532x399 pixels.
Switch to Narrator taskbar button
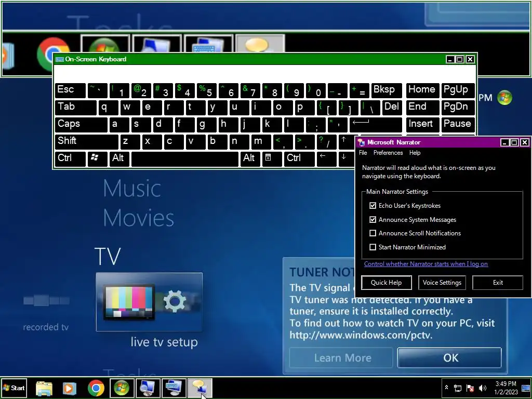pyautogui.click(x=200, y=388)
